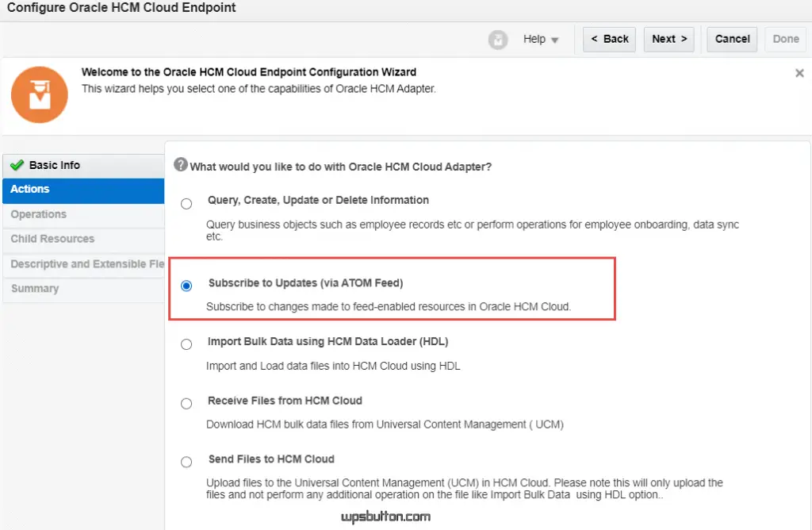Click the orange Oracle HCM adapter icon
This screenshot has width=812, height=530.
click(40, 94)
